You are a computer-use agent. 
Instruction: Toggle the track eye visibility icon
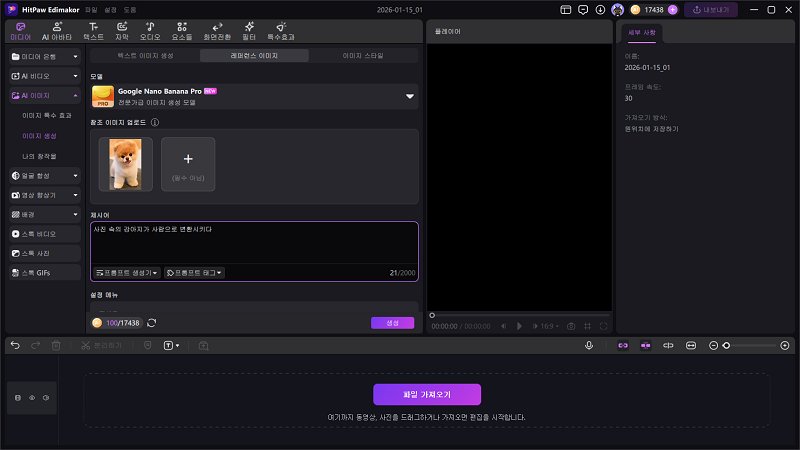pyautogui.click(x=31, y=397)
